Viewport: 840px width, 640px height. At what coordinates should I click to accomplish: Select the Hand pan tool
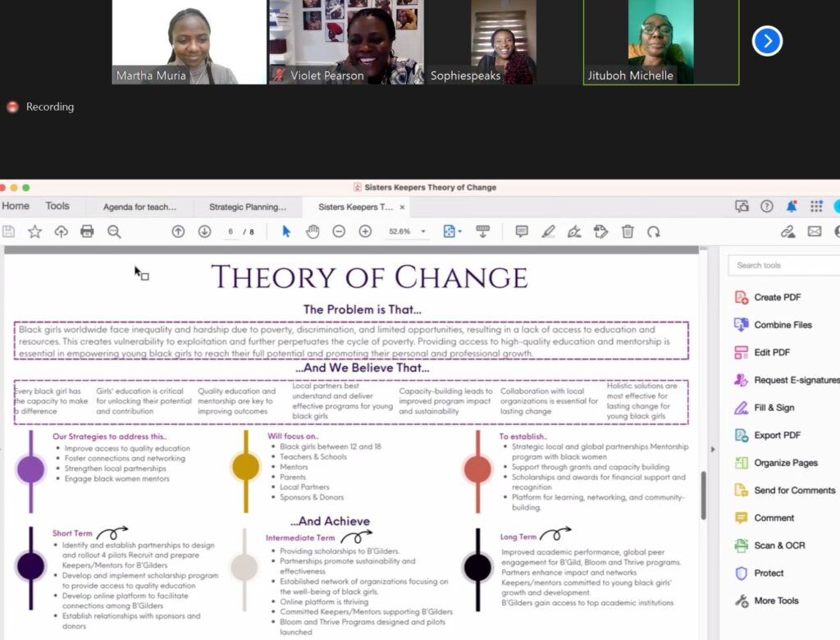pyautogui.click(x=313, y=232)
